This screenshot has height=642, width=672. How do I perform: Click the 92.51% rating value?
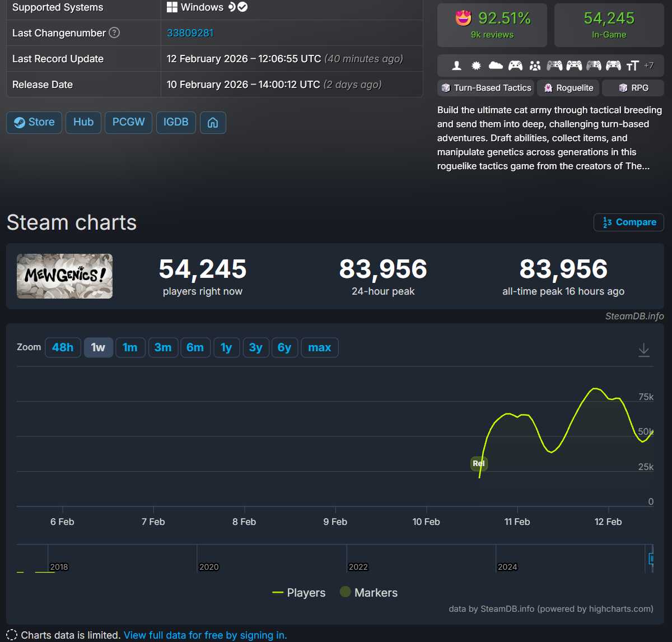click(504, 18)
